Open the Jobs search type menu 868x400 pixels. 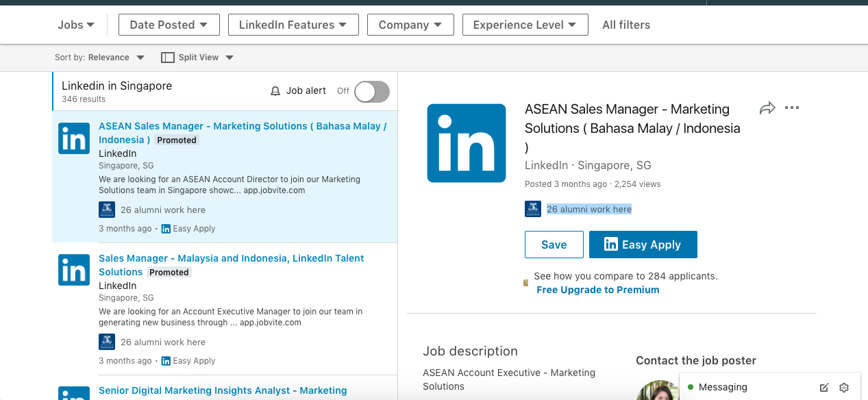click(x=76, y=25)
